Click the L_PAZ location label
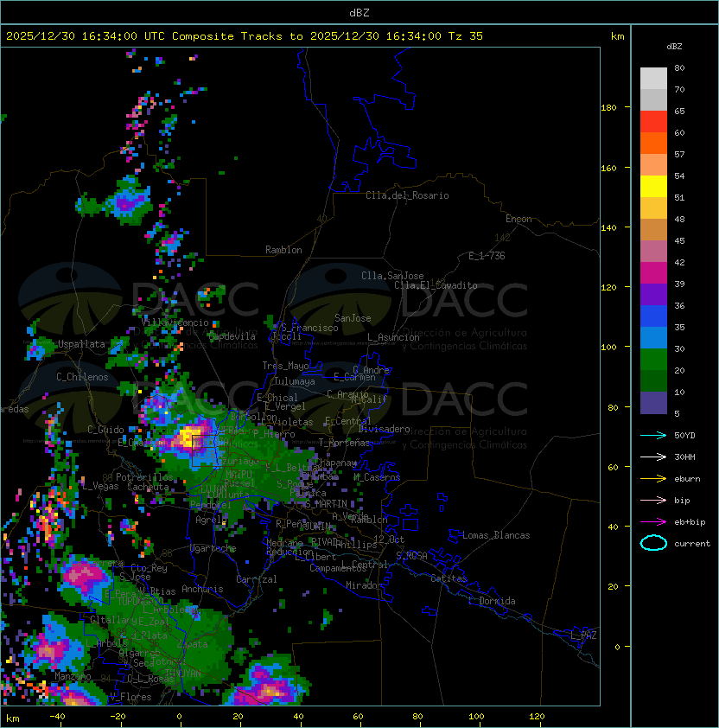 (583, 635)
